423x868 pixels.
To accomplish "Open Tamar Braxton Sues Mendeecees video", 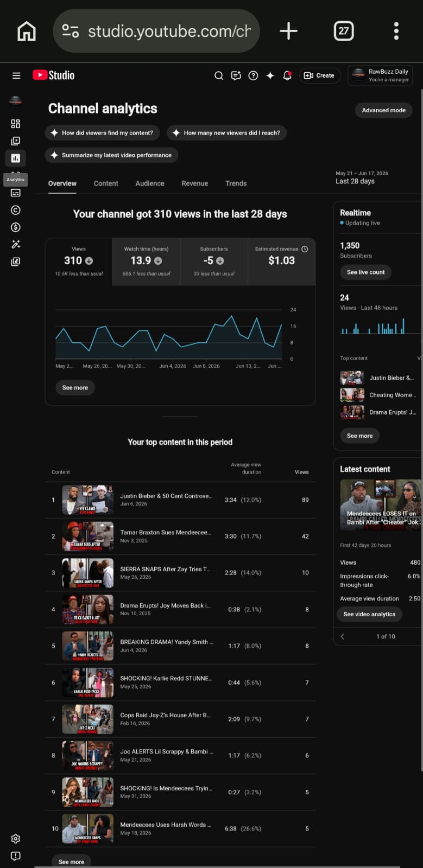I will pos(180,537).
